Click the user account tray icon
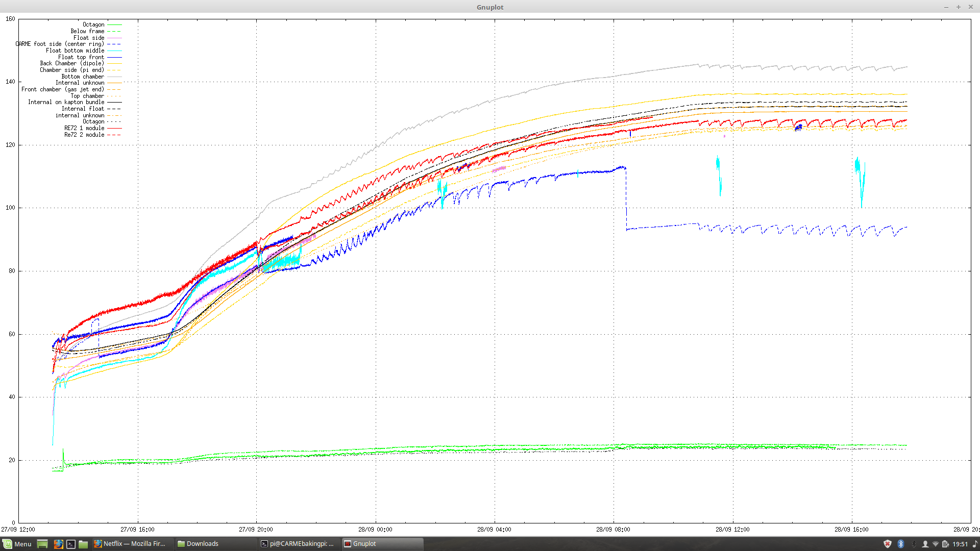Screen dimensions: 980x551 tap(925, 544)
